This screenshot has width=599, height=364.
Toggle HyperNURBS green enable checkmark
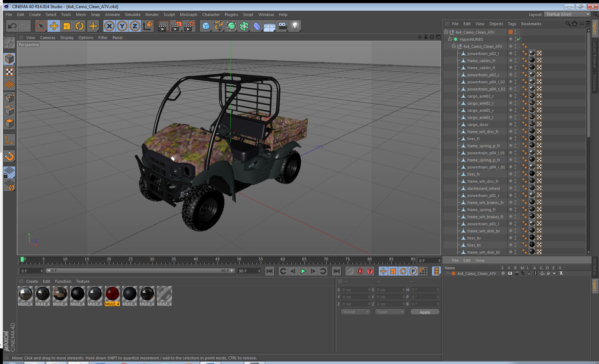coord(519,39)
